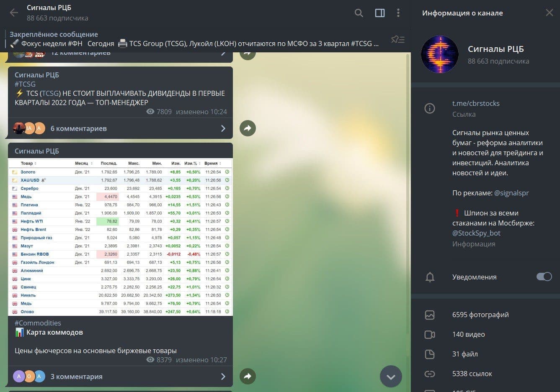Open the Сигналы РЦБ channel avatar
Screen dimensions: 560x392
(x=440, y=55)
